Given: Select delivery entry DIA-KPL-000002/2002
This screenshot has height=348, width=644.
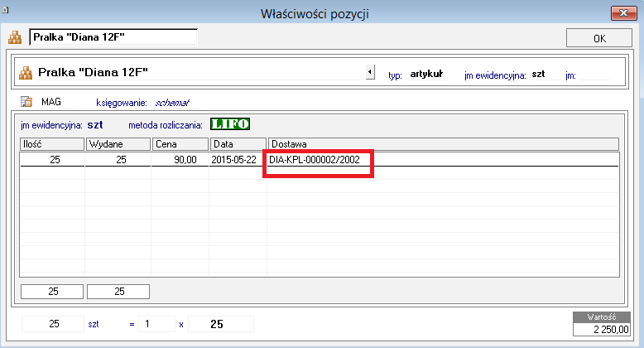Looking at the screenshot, I should click(x=315, y=160).
